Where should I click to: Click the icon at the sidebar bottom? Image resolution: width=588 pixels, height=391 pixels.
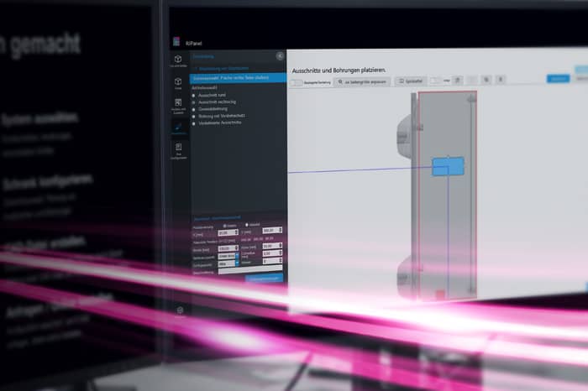[x=180, y=310]
